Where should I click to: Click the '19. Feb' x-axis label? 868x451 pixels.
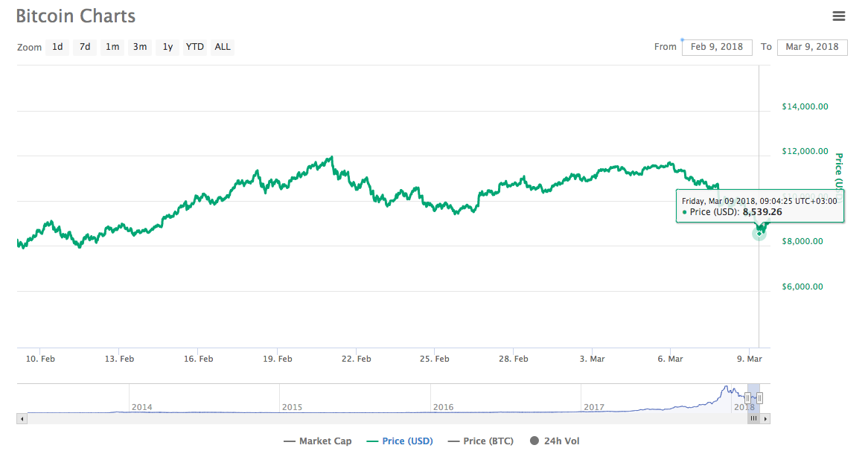[x=278, y=359]
